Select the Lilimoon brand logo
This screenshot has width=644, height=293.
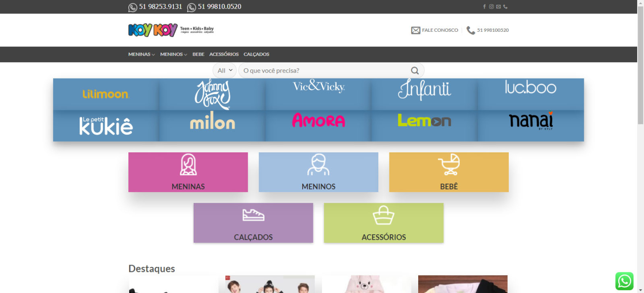point(106,94)
